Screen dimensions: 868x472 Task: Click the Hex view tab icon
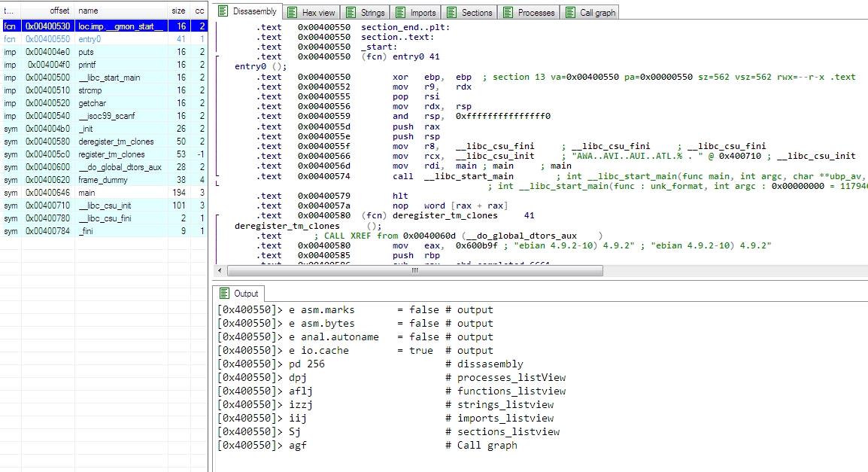pos(293,13)
